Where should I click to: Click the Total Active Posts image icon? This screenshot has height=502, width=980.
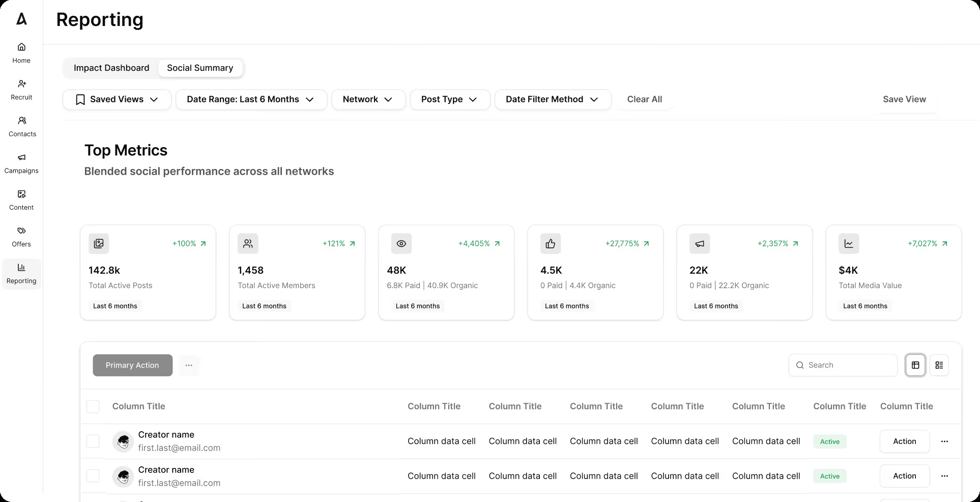click(99, 243)
